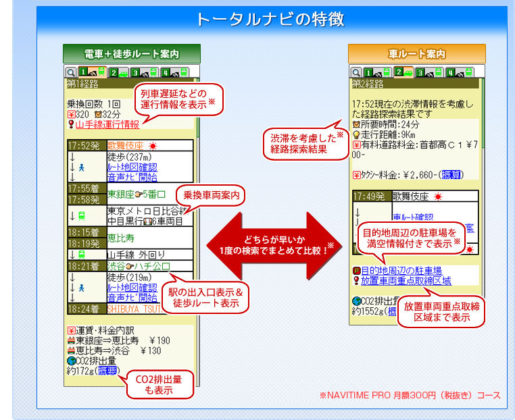Click 18:24着 arrival time cell
The image size is (515, 420).
click(87, 309)
